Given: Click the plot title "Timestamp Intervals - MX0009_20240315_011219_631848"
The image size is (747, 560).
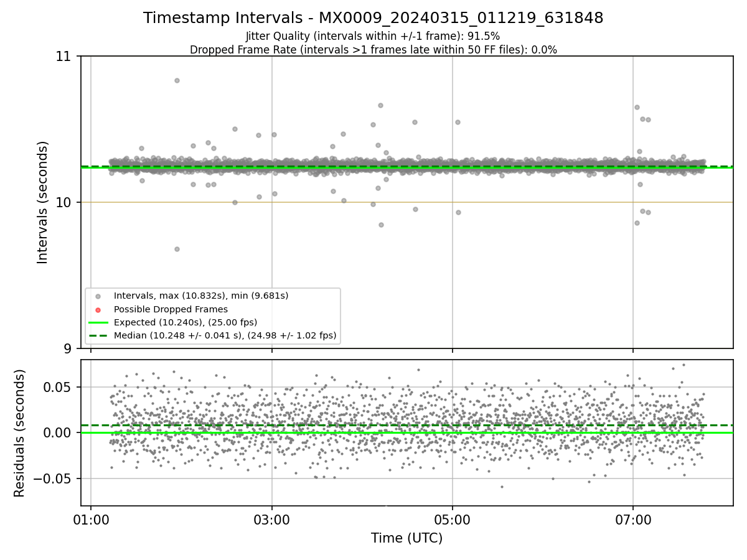Looking at the screenshot, I should click(373, 18).
